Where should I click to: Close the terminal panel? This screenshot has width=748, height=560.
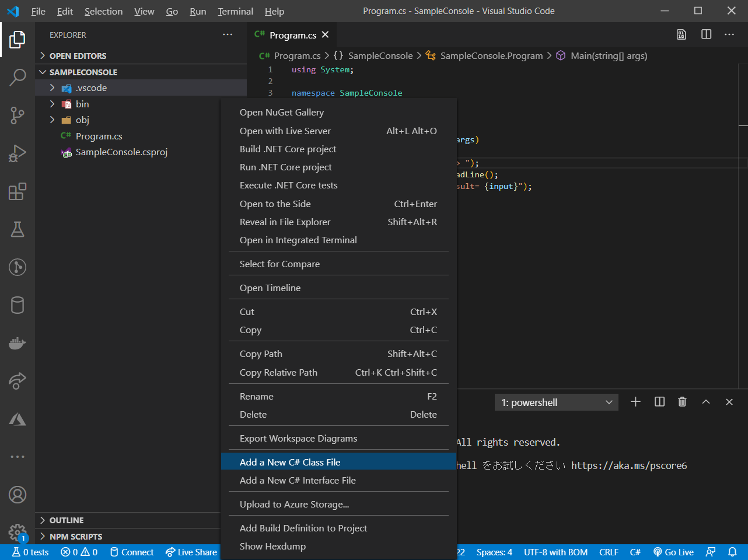(729, 402)
